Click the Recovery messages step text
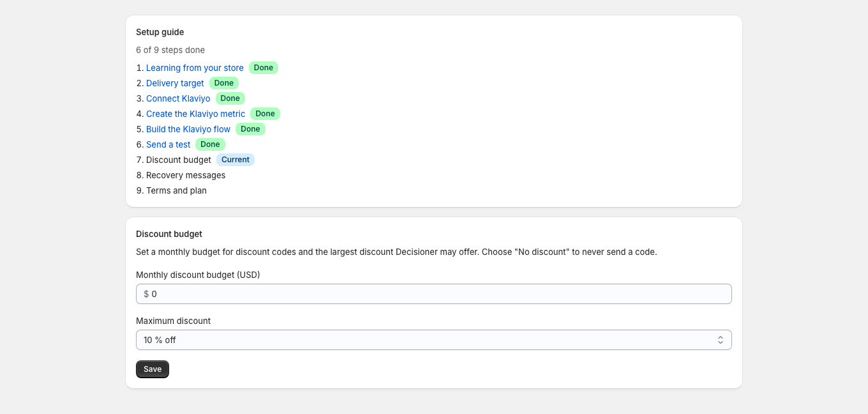This screenshot has width=868, height=414. (x=186, y=175)
